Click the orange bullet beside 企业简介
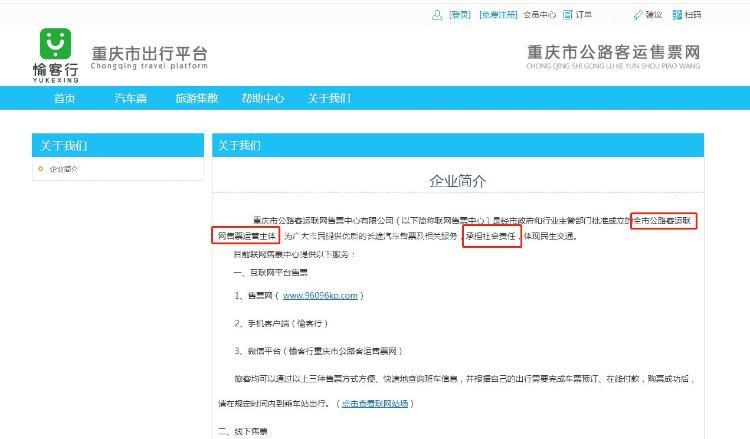This screenshot has height=439, width=750. tap(41, 169)
